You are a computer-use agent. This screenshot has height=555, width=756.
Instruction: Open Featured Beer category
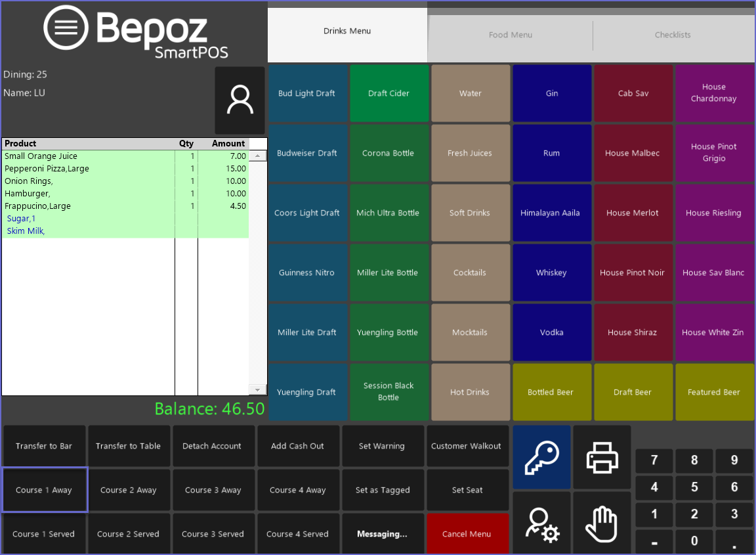(715, 392)
